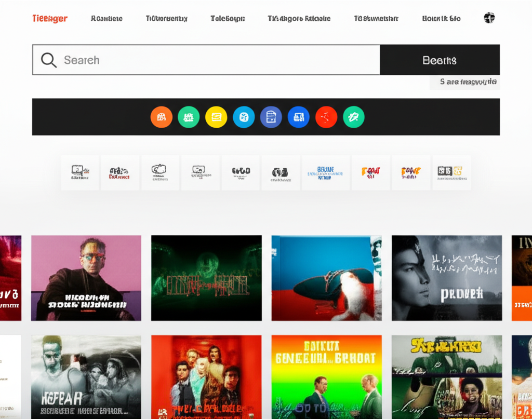The width and height of the screenshot is (532, 419).
Task: Open the last text navigation menu item
Action: [x=441, y=19]
